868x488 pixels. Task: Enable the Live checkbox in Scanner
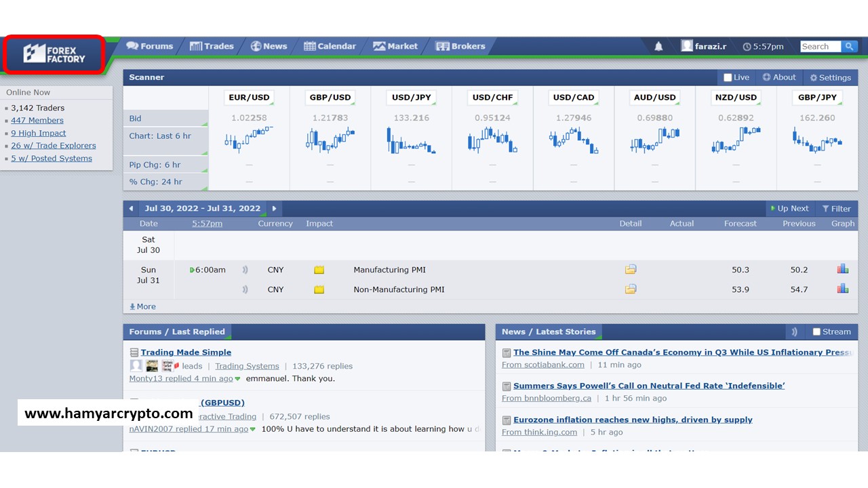728,77
